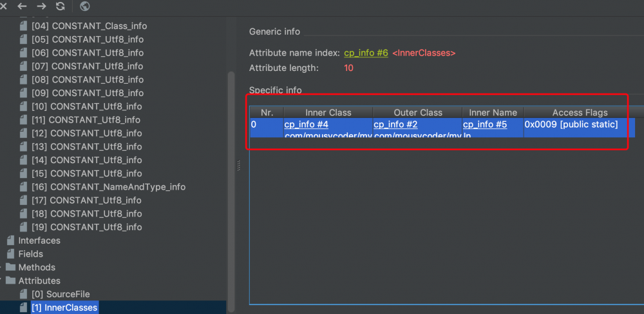Select [16] CONSTANT_NameAndType_info entry
The width and height of the screenshot is (644, 314).
click(x=108, y=187)
